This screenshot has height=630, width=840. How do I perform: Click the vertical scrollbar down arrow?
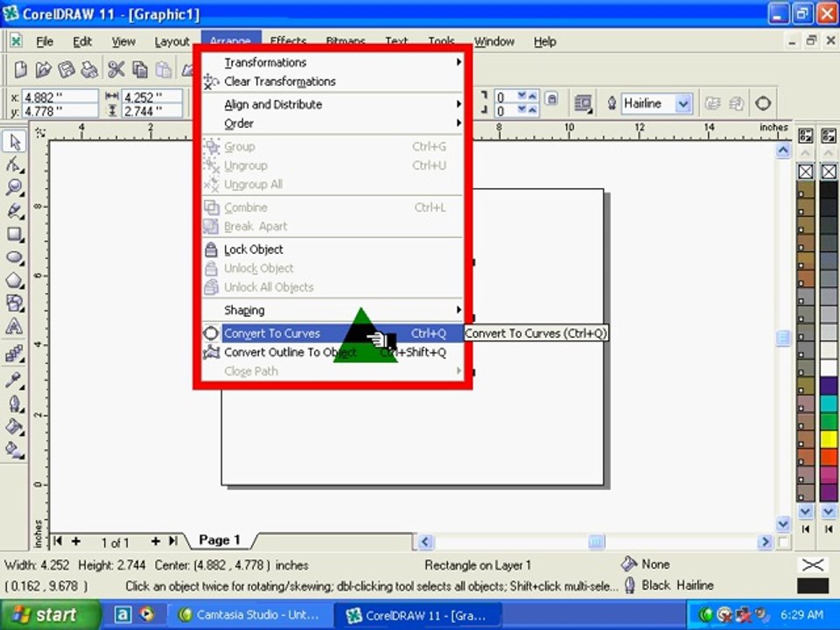782,523
